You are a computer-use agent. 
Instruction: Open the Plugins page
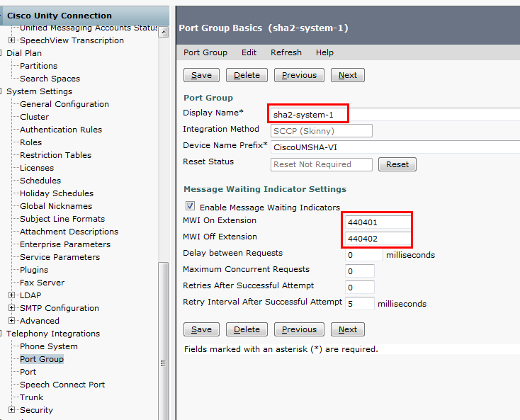point(34,270)
